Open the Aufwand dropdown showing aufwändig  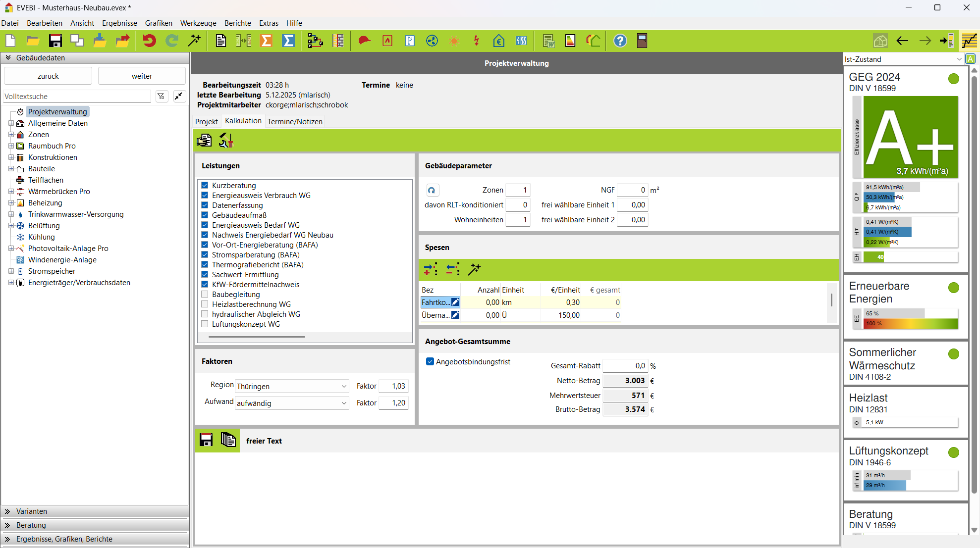(x=292, y=403)
